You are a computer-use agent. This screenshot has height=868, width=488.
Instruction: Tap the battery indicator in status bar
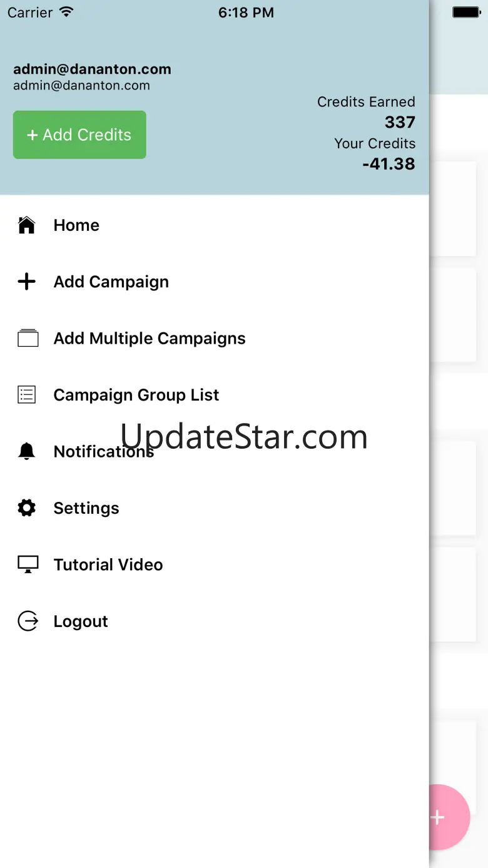(466, 13)
